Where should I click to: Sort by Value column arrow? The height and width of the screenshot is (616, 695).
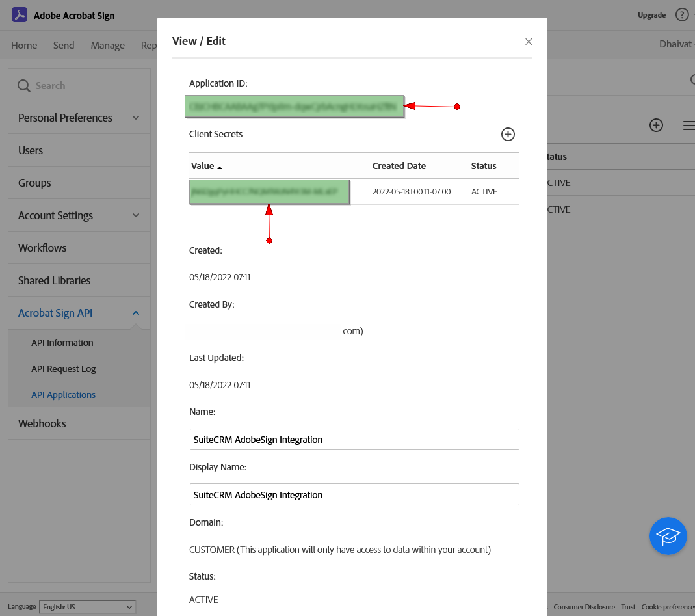219,167
